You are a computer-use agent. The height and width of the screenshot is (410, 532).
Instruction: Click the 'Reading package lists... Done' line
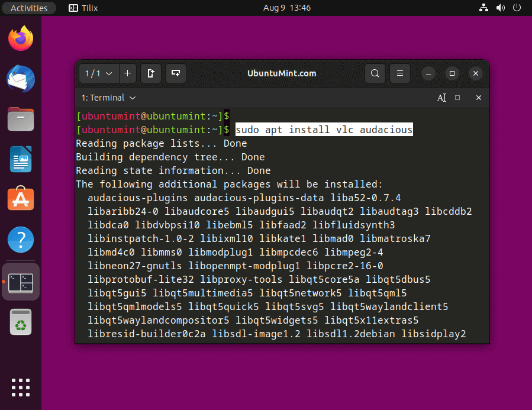(162, 143)
